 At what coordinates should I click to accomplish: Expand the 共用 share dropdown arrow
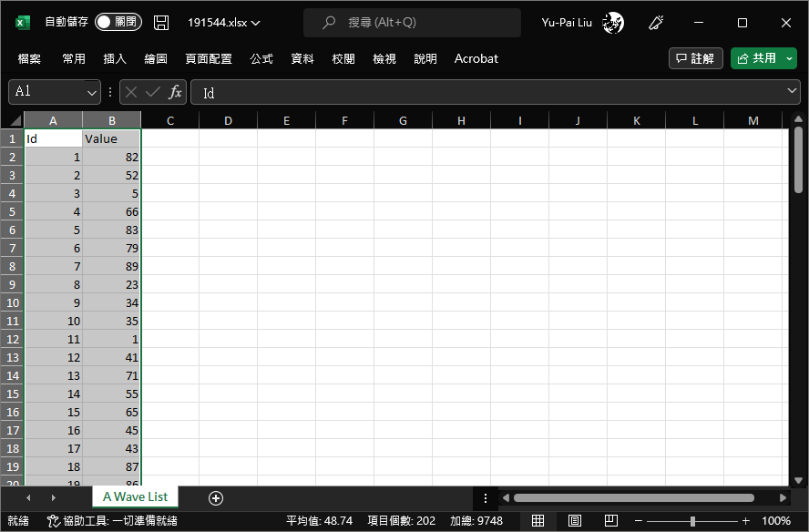(789, 58)
